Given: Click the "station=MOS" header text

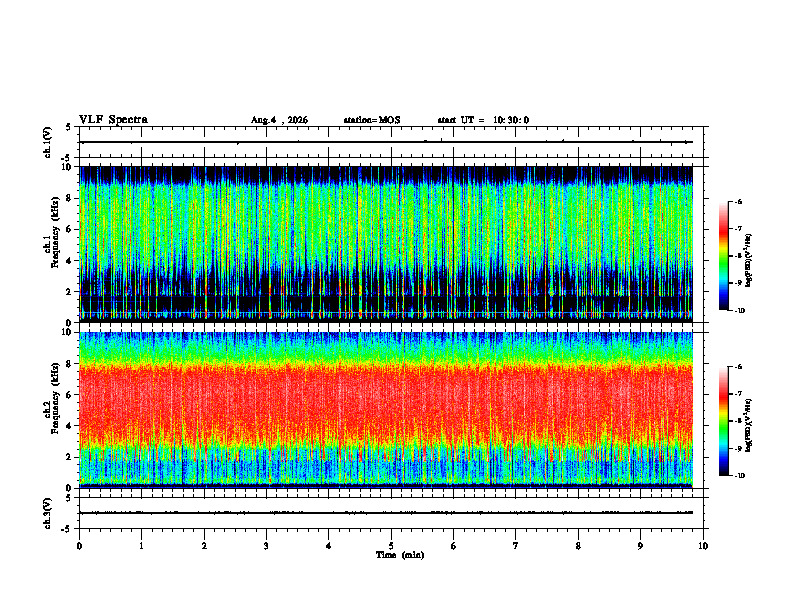Looking at the screenshot, I should coord(372,120).
